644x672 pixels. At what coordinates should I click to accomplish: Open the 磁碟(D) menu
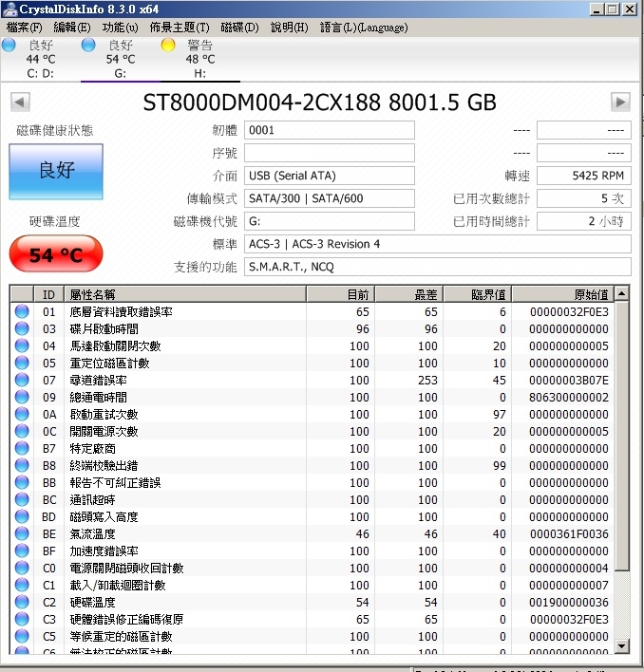point(239,28)
